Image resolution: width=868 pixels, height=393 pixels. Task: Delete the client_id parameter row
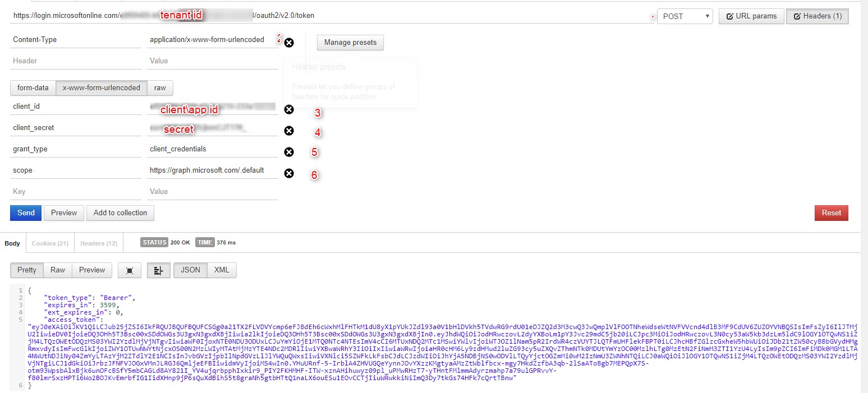point(289,109)
